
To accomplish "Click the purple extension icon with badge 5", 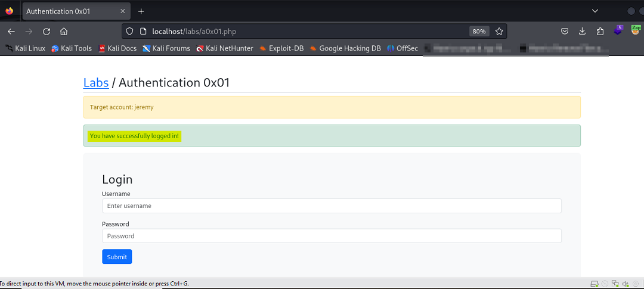I will click(618, 30).
